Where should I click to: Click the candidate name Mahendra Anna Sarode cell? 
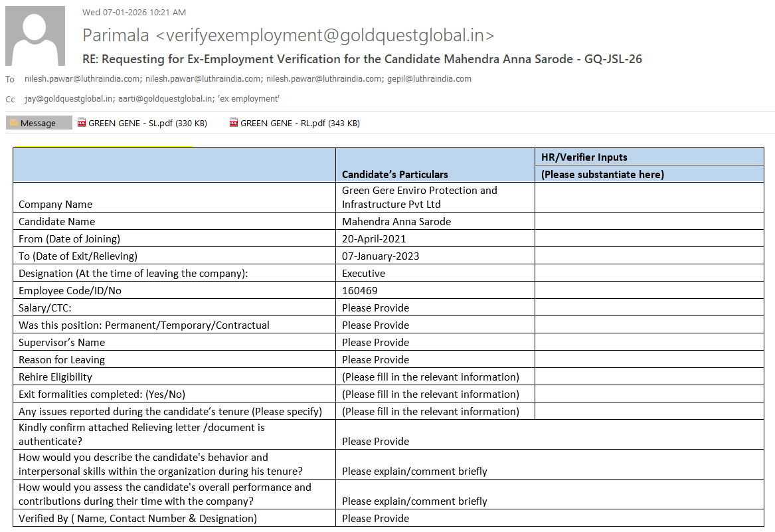click(x=396, y=221)
